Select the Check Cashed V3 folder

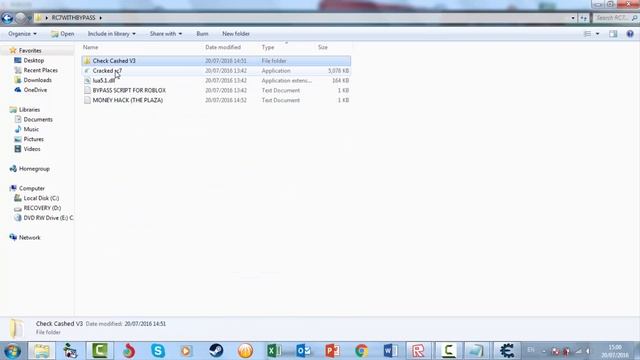[x=216, y=61]
